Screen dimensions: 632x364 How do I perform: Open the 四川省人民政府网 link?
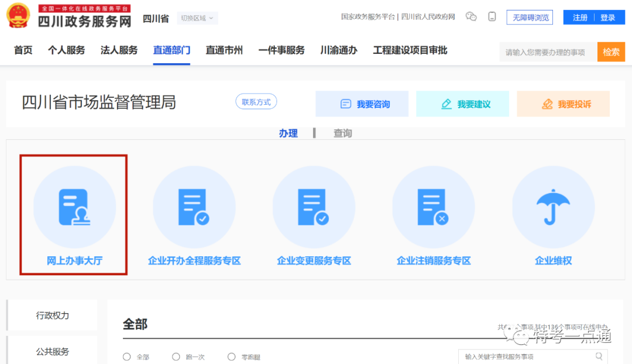pyautogui.click(x=428, y=17)
